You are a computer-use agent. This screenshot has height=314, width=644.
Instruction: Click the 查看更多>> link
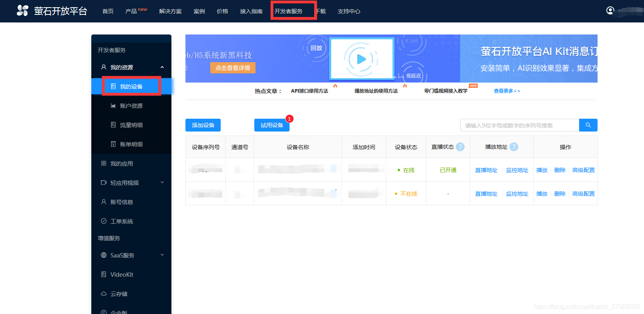(507, 91)
